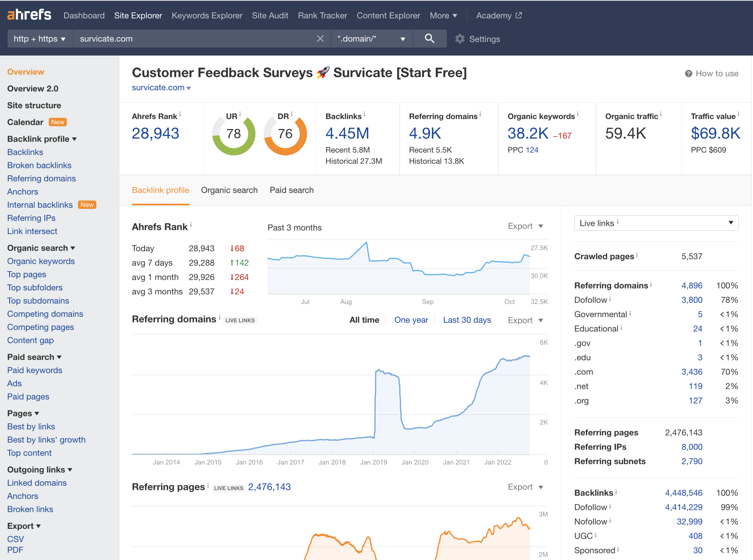Open Content Explorer in top menu

pos(388,16)
